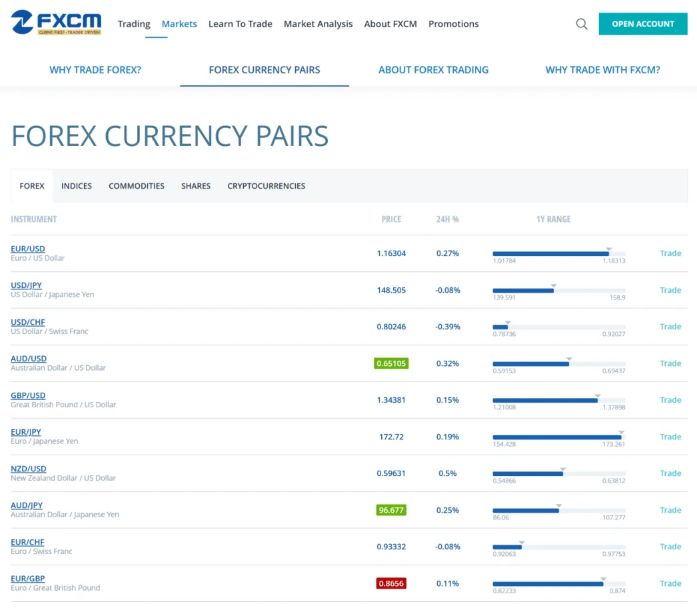Open the Trading menu

pyautogui.click(x=134, y=24)
